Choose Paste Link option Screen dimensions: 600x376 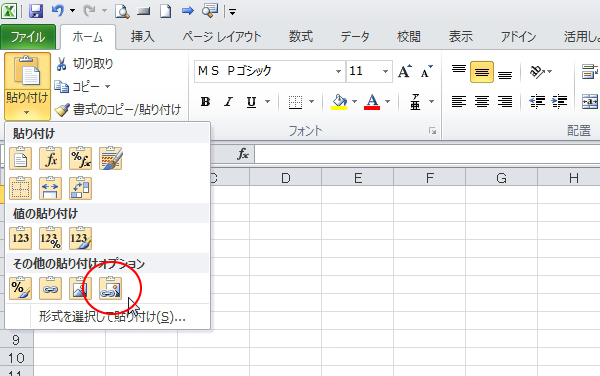(x=50, y=288)
